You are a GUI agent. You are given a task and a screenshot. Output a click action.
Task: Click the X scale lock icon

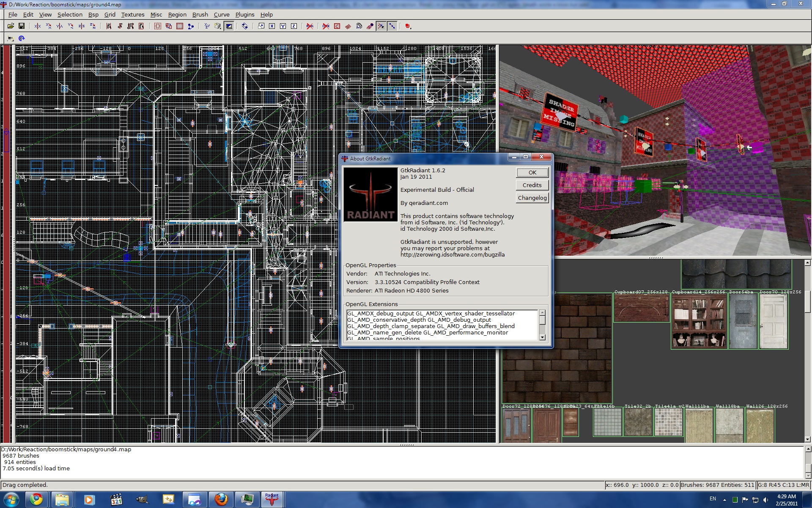[272, 26]
